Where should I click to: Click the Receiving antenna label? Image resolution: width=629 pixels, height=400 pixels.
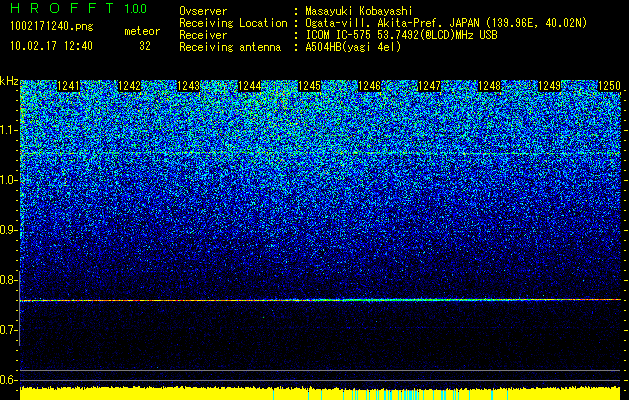230,47
